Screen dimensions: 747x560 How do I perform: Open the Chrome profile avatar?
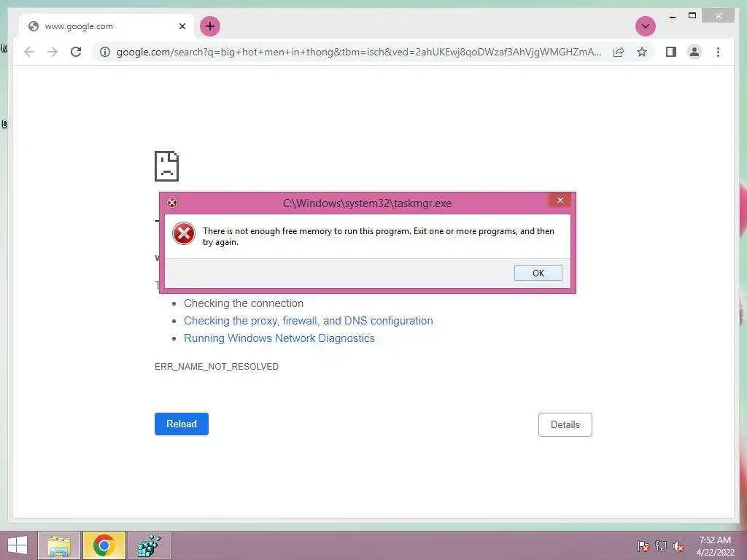click(694, 52)
